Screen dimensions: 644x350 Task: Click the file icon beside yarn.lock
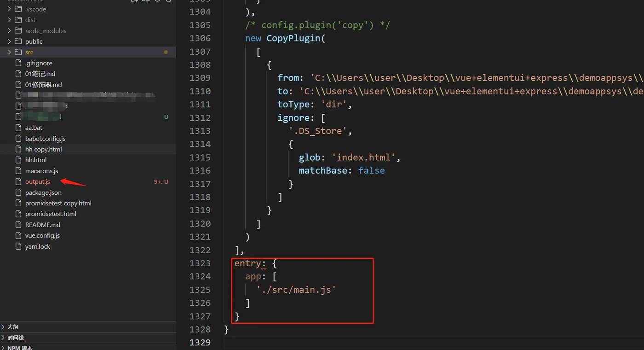[18, 246]
